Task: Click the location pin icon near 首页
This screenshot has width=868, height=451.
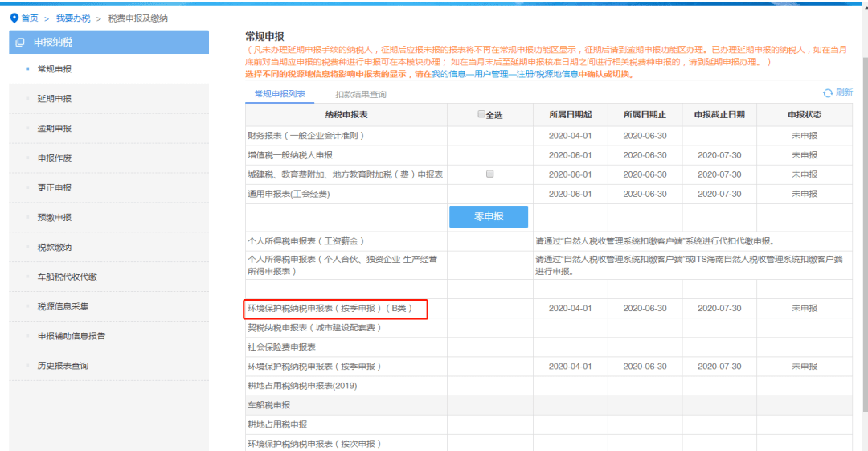Action: (14, 18)
